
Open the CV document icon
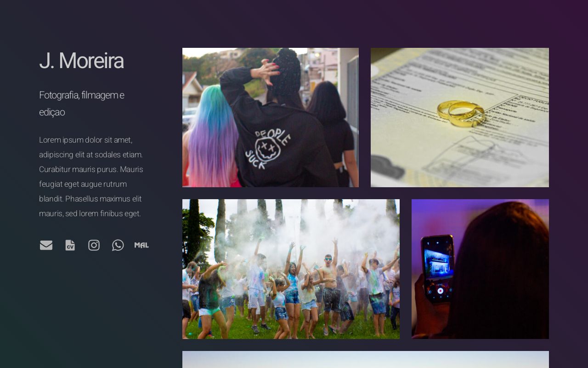tap(70, 245)
